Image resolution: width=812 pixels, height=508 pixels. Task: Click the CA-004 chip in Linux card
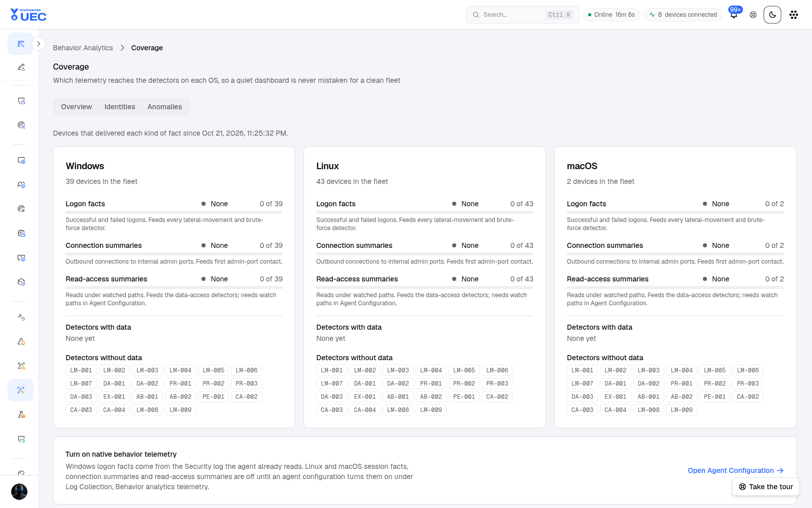click(x=365, y=410)
